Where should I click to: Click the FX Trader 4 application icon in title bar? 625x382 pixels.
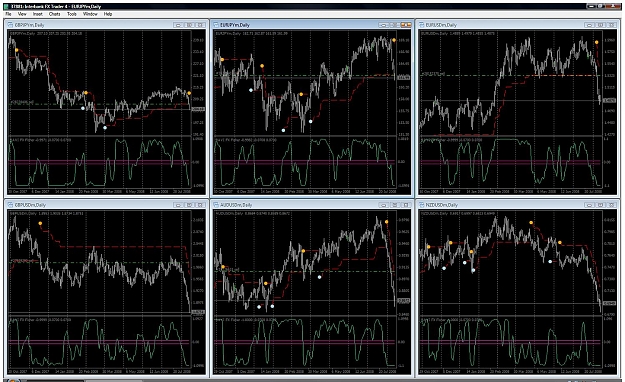[x=6, y=6]
